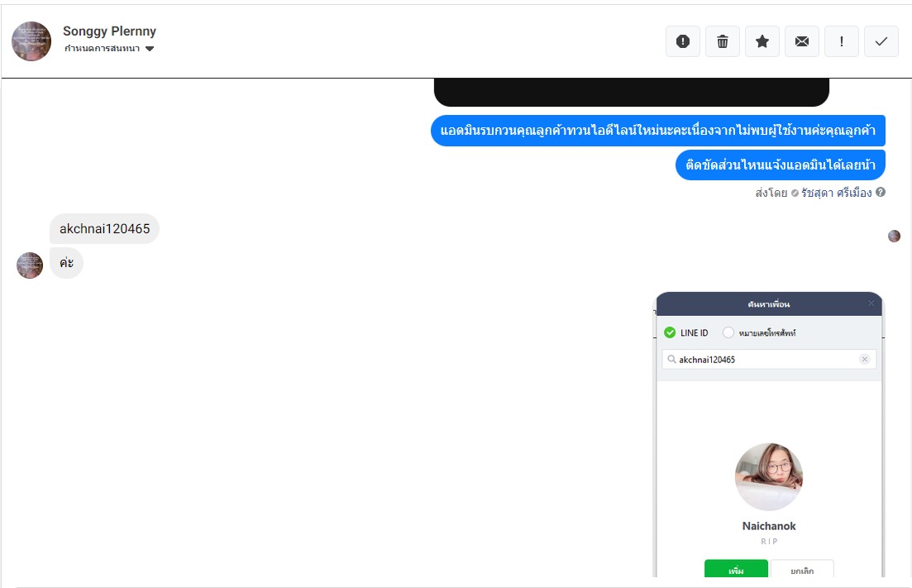
Task: Click the akchnai120465 search input field
Action: click(x=769, y=360)
